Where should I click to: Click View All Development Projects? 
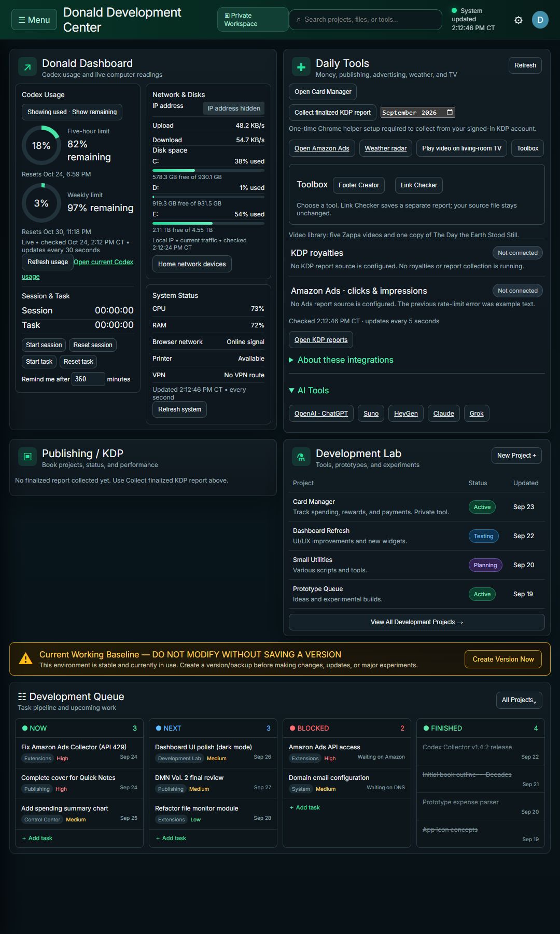click(417, 622)
